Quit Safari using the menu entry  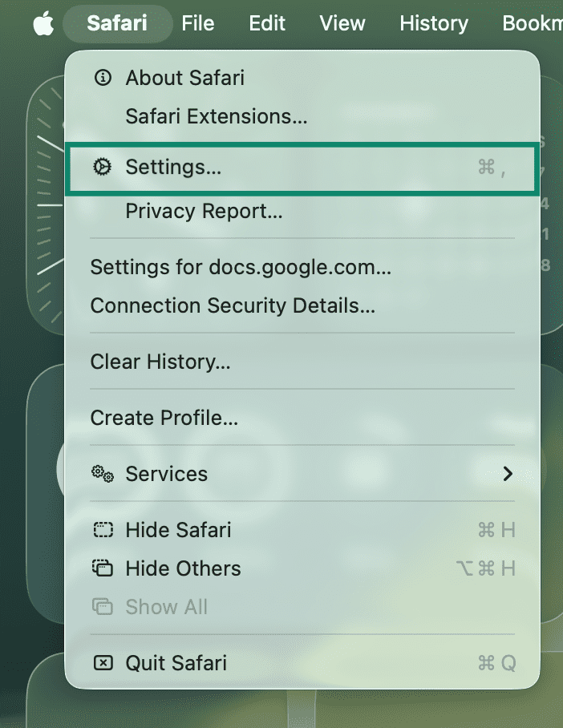[x=176, y=663]
